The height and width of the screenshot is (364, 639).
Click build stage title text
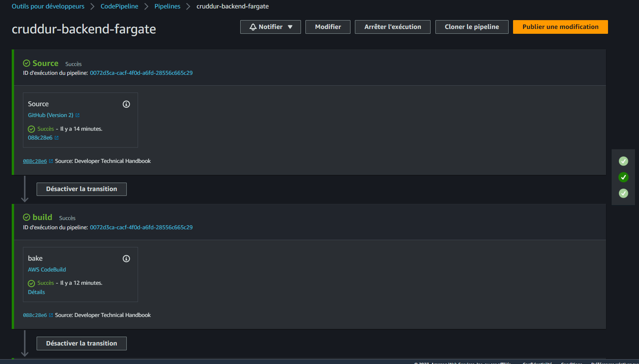click(x=42, y=217)
